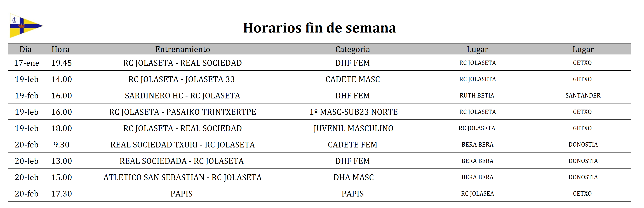Select the REAL SOCIEDAD TXURI - RC JOLASETA cell
The height and width of the screenshot is (208, 644).
click(182, 145)
